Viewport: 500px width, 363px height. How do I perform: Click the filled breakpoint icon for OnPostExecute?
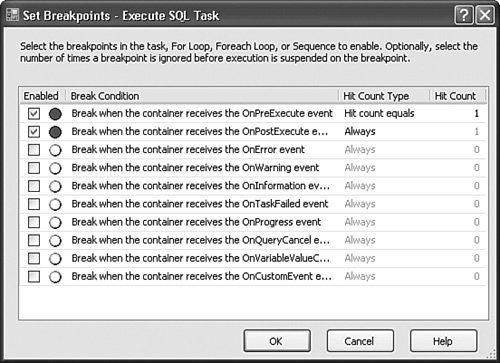55,132
